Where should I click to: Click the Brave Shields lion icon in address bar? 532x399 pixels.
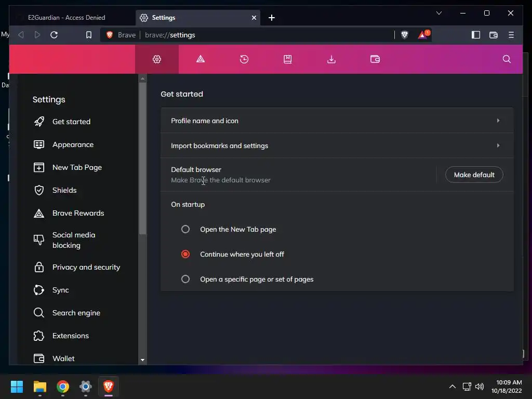point(404,35)
